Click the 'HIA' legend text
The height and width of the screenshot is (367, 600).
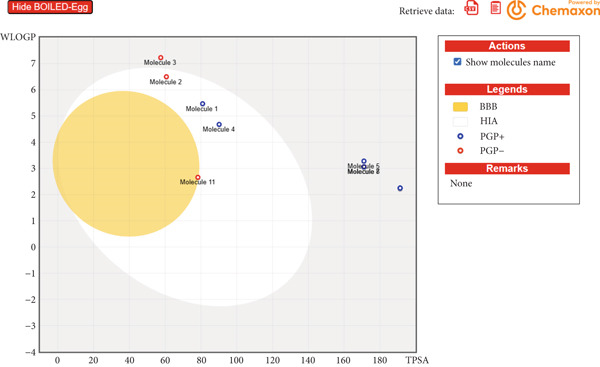[x=489, y=121]
